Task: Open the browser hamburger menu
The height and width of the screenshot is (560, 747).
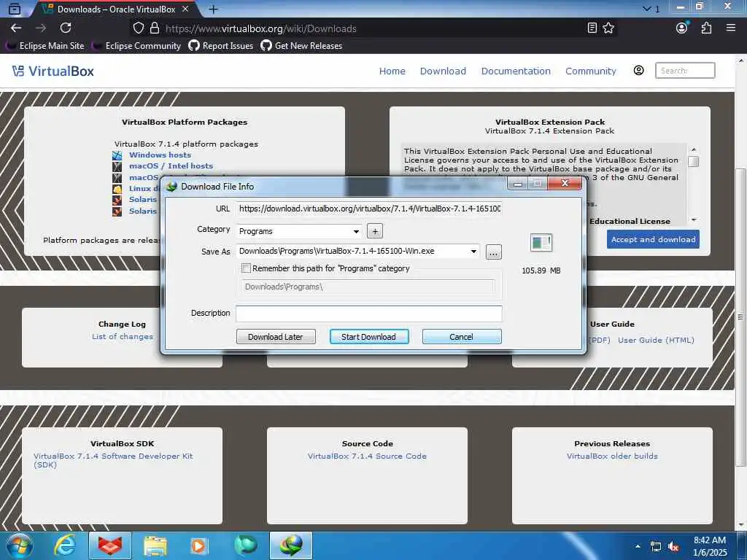Action: point(731,28)
